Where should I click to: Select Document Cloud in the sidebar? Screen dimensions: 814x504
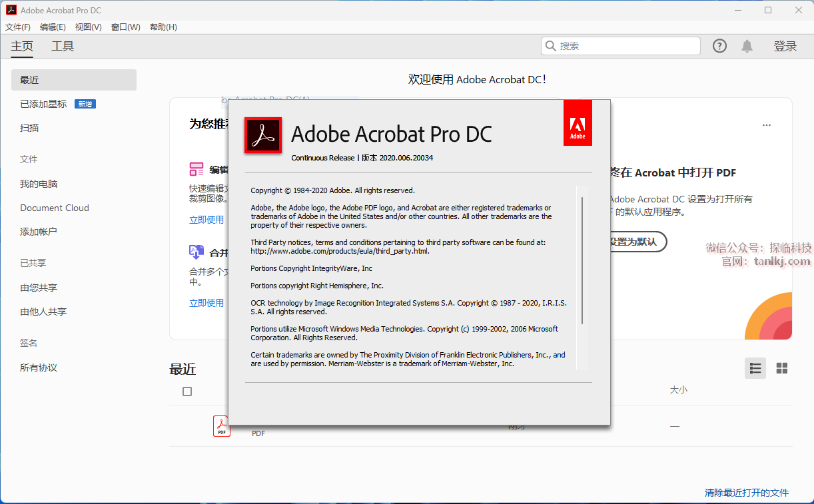55,208
